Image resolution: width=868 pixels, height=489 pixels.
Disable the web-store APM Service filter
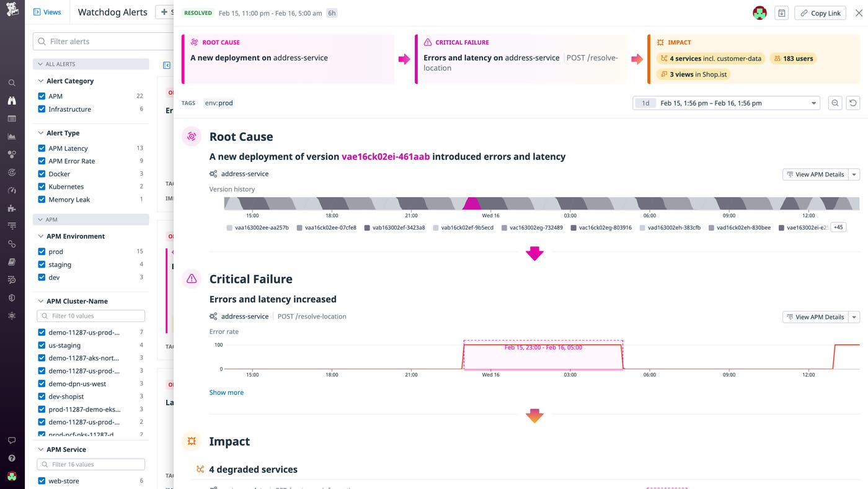coord(41,480)
